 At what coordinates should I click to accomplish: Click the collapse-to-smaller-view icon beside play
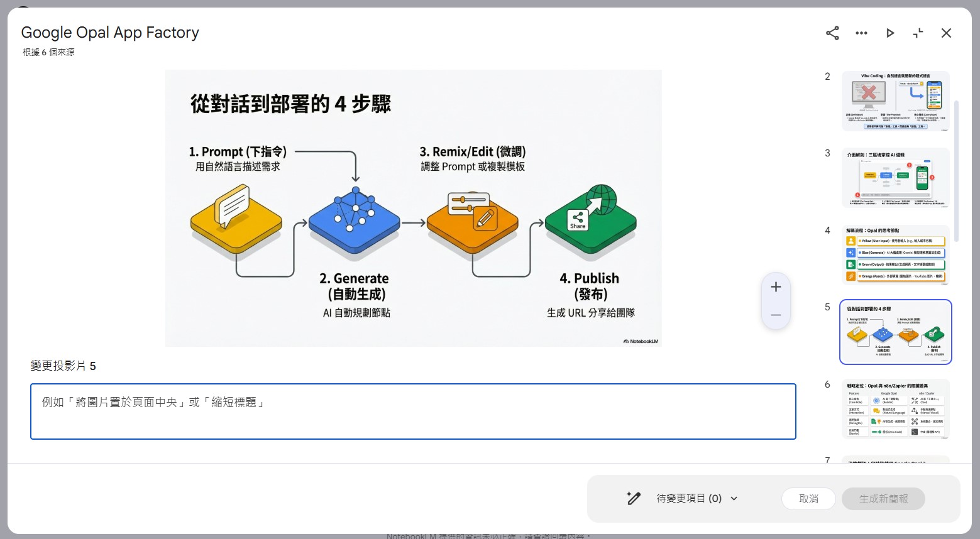coord(918,33)
